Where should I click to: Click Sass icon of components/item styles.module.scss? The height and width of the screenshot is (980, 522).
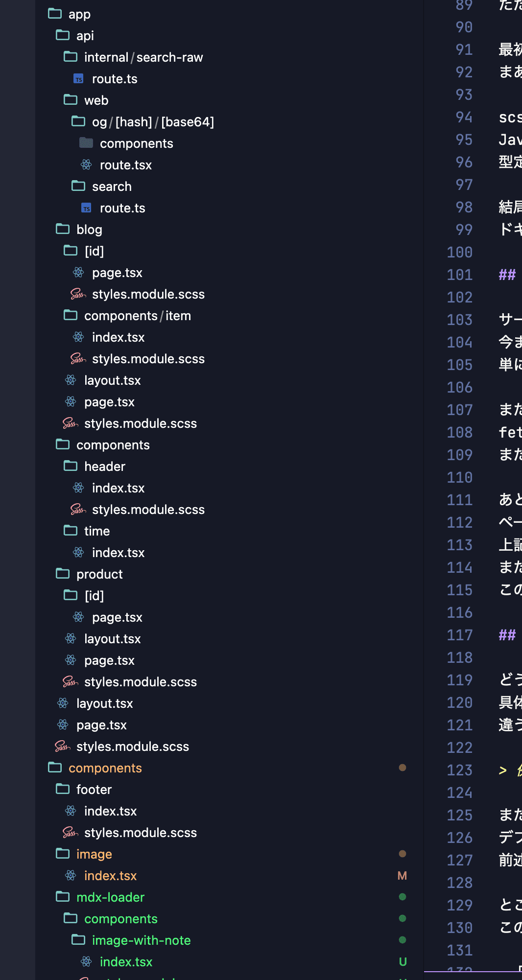[78, 359]
